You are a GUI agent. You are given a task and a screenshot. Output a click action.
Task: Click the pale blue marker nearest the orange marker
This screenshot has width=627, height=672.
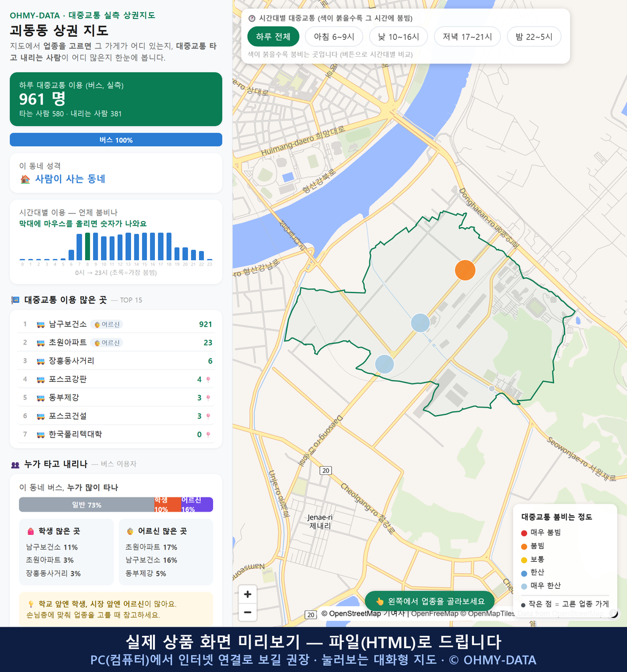point(420,323)
